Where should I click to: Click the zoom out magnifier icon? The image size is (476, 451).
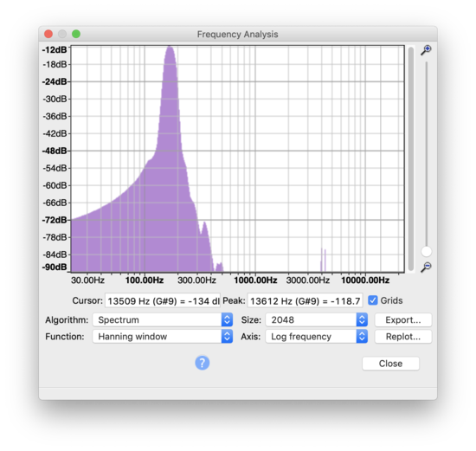(x=426, y=267)
